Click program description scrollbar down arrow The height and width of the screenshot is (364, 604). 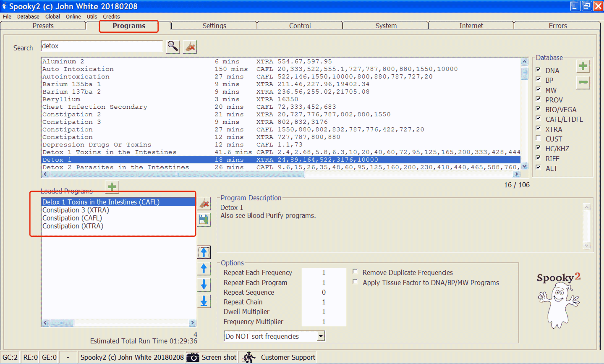587,246
